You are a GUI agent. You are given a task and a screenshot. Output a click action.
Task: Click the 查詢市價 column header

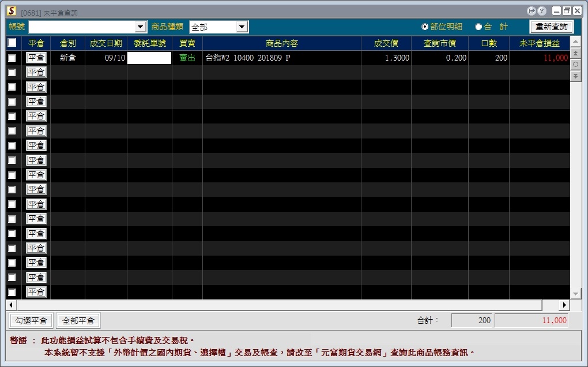click(x=440, y=43)
